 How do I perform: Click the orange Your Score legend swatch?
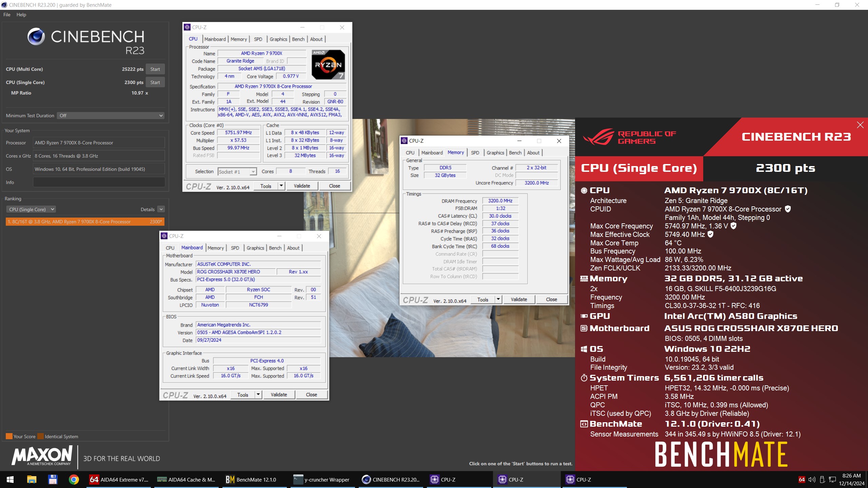(x=9, y=436)
